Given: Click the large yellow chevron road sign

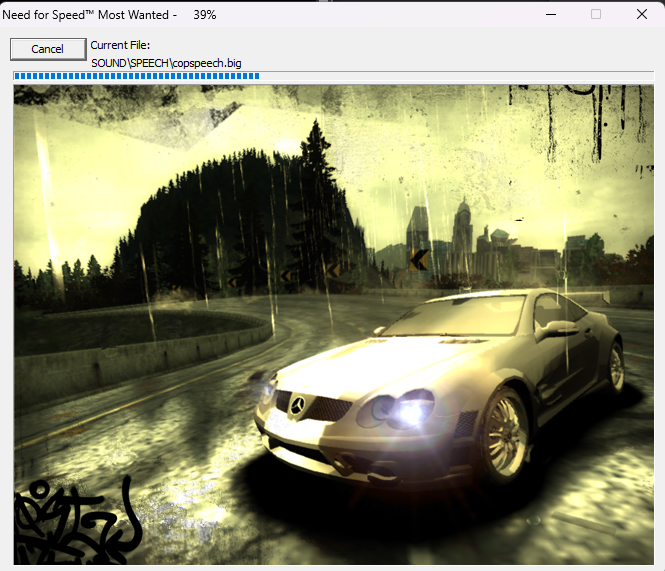Looking at the screenshot, I should 420,260.
